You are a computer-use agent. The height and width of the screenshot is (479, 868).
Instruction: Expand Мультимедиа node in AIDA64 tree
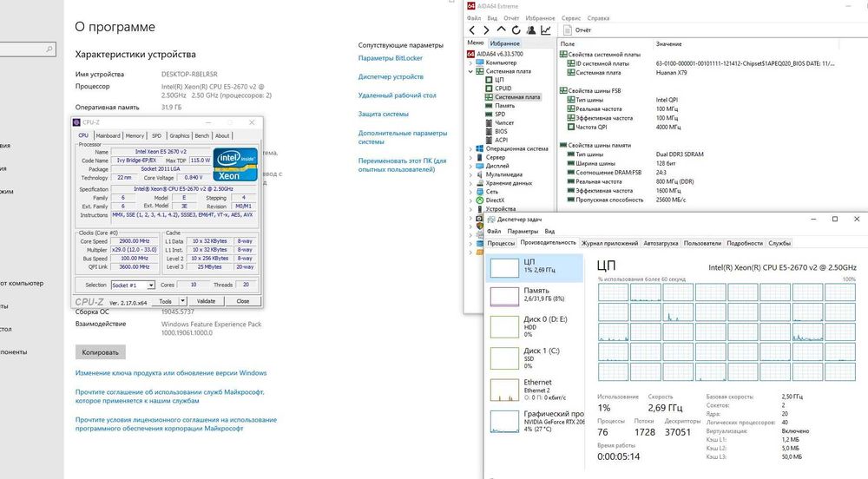(470, 174)
